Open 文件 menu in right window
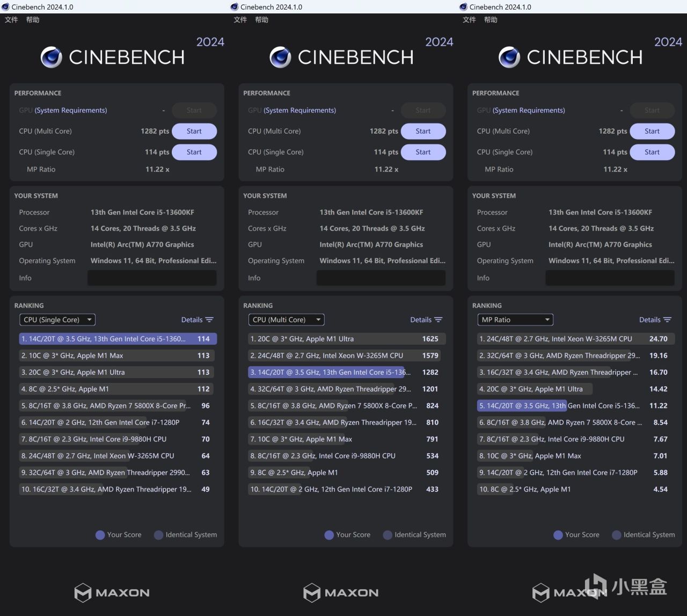Image resolution: width=687 pixels, height=616 pixels. pyautogui.click(x=469, y=20)
